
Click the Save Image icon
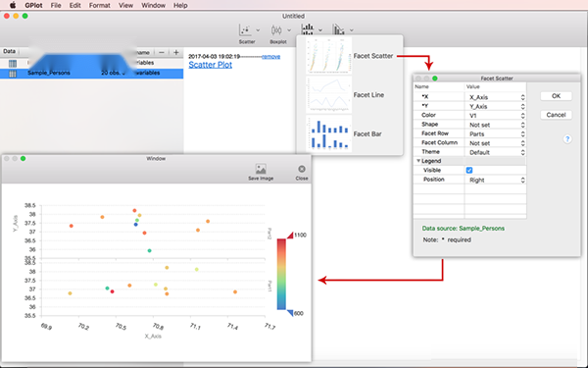tap(261, 169)
